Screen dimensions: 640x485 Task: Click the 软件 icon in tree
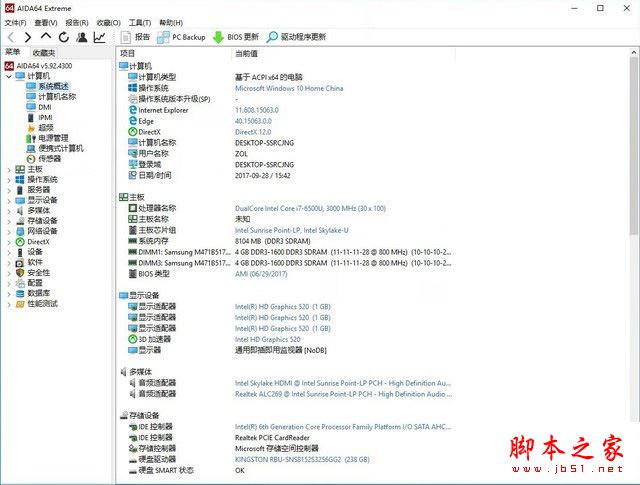[x=20, y=263]
